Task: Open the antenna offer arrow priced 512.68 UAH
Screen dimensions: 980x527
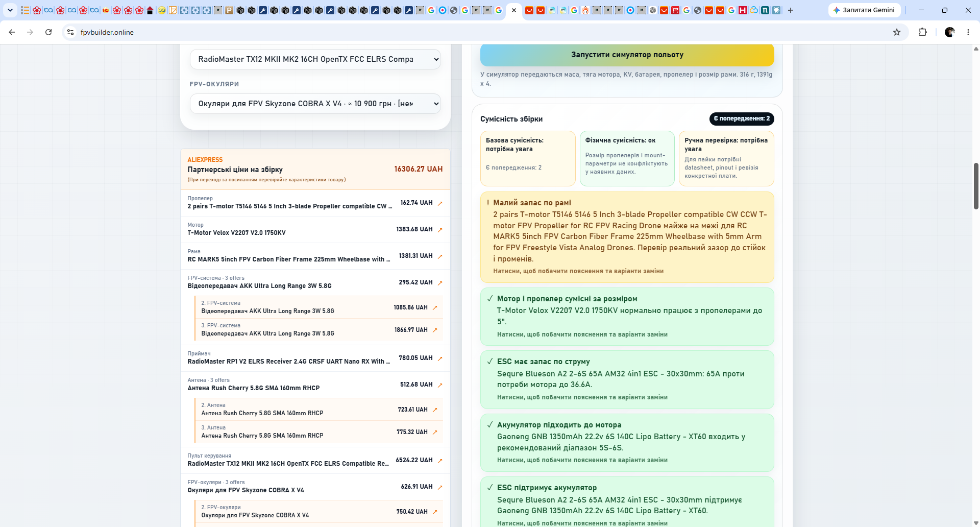Action: click(440, 385)
